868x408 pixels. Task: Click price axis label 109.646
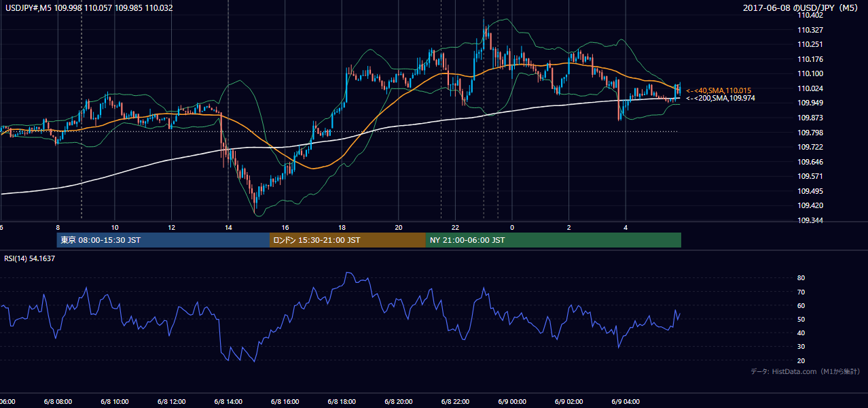pyautogui.click(x=811, y=162)
